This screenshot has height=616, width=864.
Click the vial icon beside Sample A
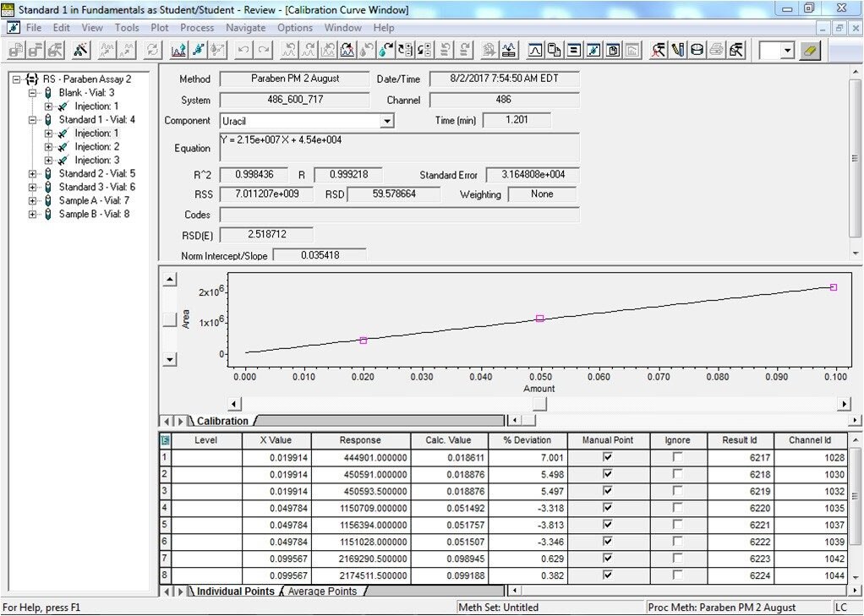tap(48, 200)
